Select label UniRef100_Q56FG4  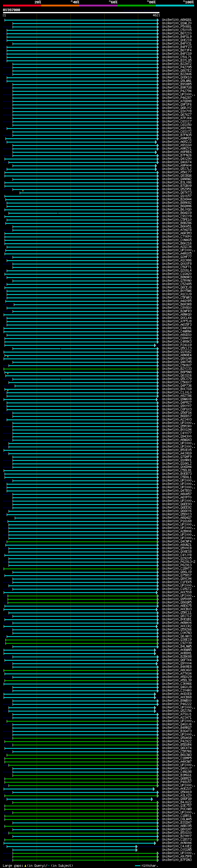[177, 413]
